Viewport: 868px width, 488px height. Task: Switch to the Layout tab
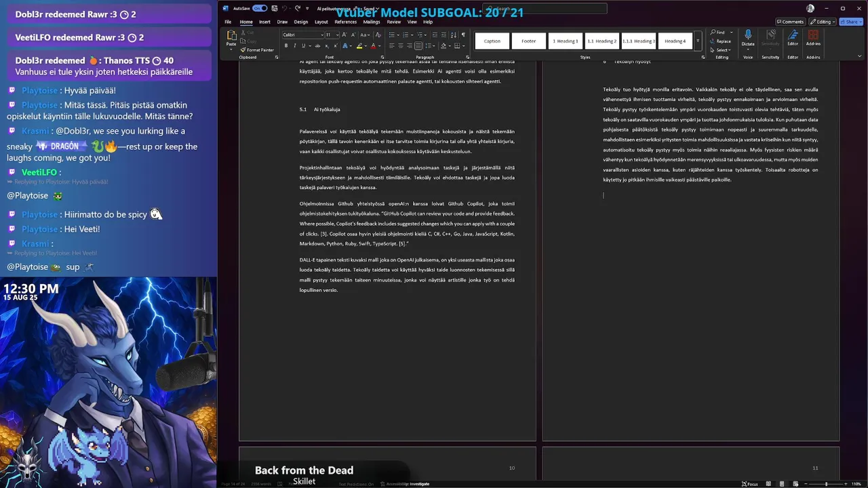pos(321,22)
